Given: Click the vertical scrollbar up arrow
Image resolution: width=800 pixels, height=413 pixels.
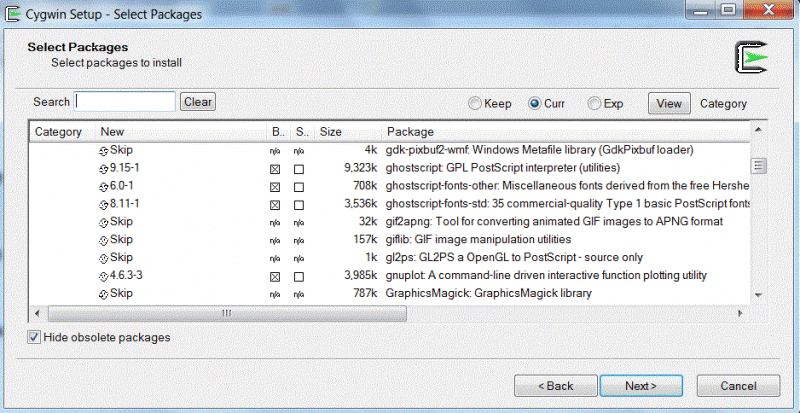Looking at the screenshot, I should (758, 130).
